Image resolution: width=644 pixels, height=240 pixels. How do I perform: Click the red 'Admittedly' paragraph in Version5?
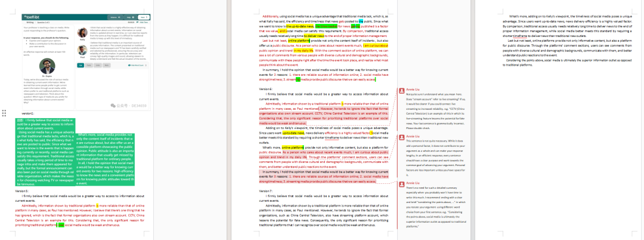coord(81,215)
